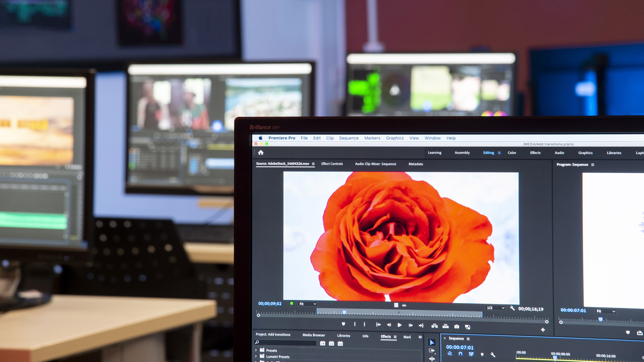Toggle Snap in the timeline
The image size is (644, 362).
pos(460,354)
